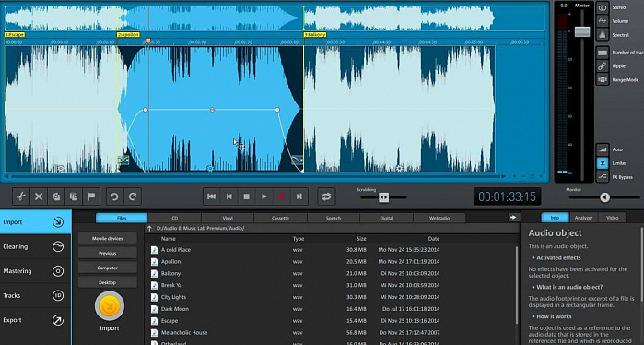Redo the last undone action

133,196
